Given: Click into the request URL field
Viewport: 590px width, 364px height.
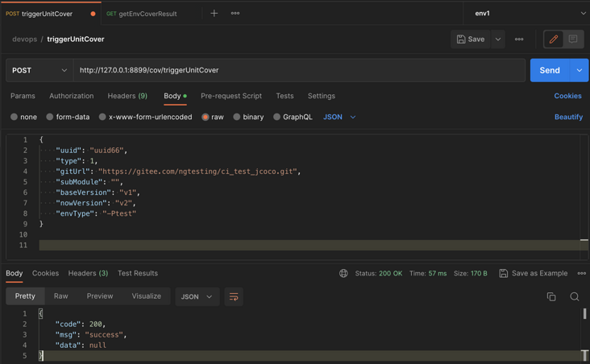Looking at the screenshot, I should point(298,70).
